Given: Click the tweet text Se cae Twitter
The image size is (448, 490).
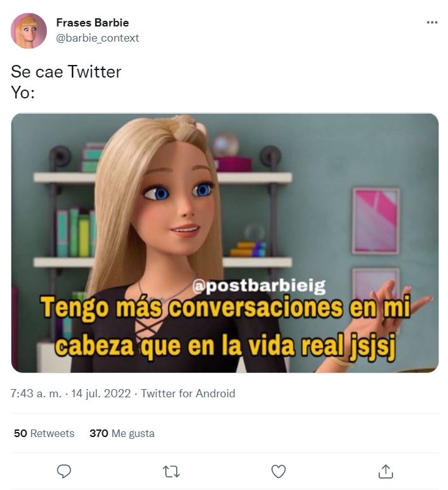Looking at the screenshot, I should [66, 71].
